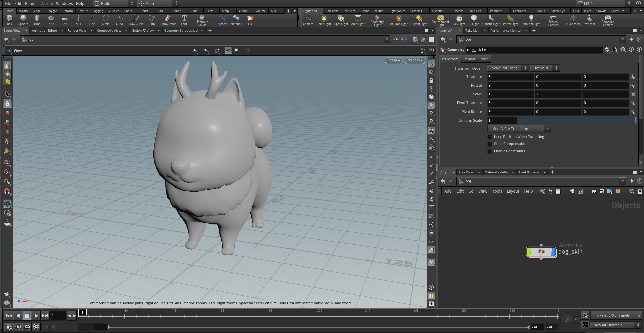Open the Render menu
The image size is (644, 333).
click(31, 3)
